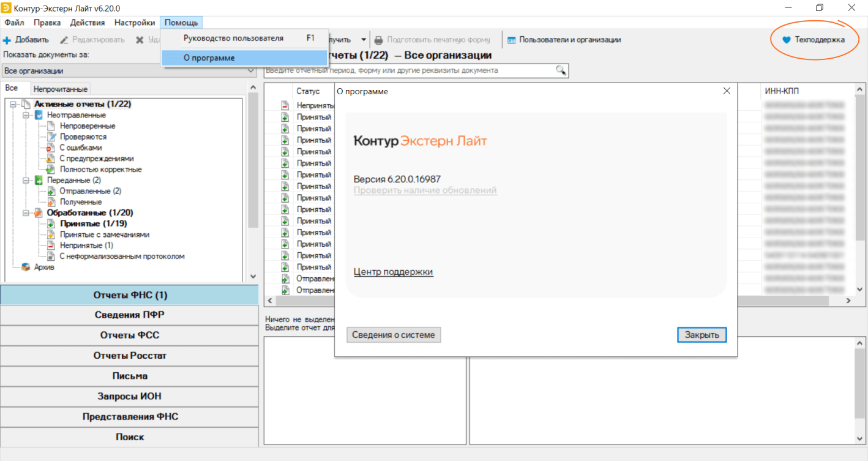Follow the 'Центр поддержки' link
This screenshot has width=868, height=461.
click(393, 272)
